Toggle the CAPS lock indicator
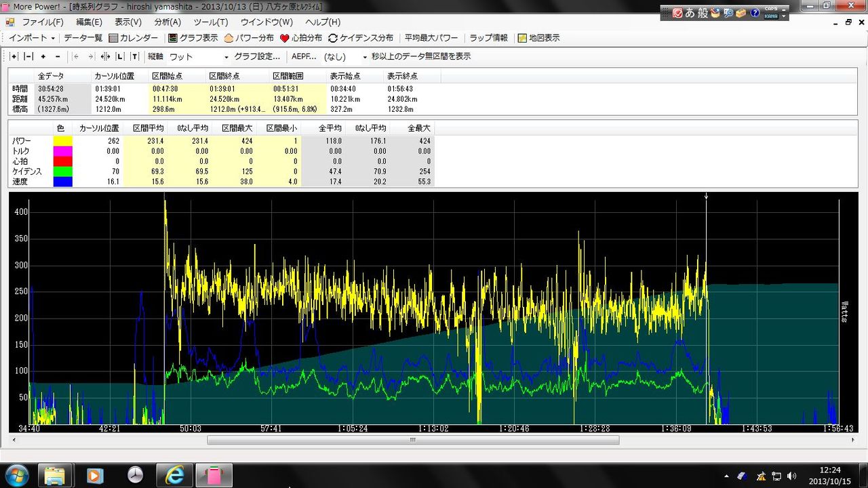The width and height of the screenshot is (868, 488). [x=771, y=9]
